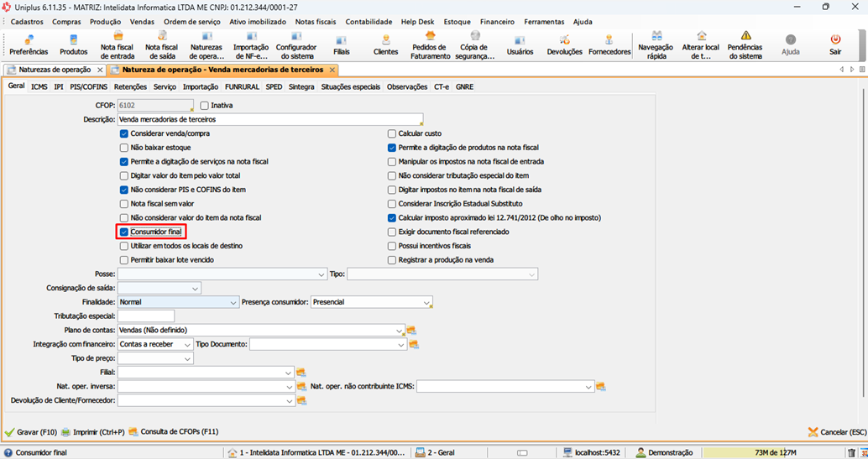Image resolution: width=868 pixels, height=459 pixels.
Task: Uncheck Considerar venda/compra
Action: pyautogui.click(x=124, y=133)
